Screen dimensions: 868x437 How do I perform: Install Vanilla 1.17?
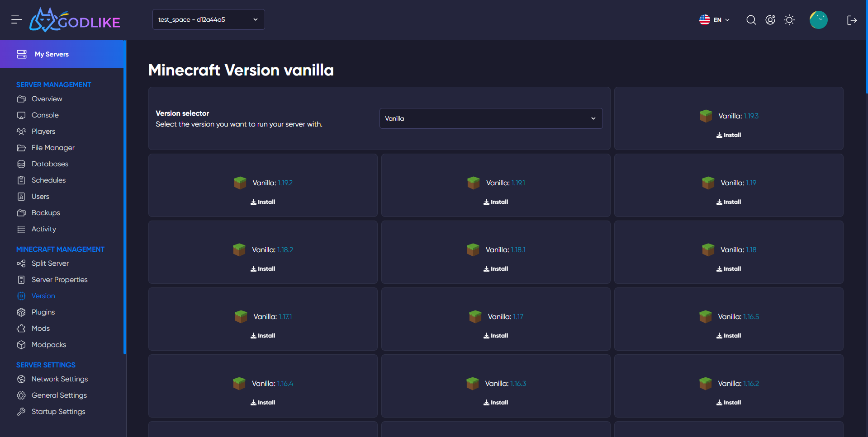coord(496,336)
